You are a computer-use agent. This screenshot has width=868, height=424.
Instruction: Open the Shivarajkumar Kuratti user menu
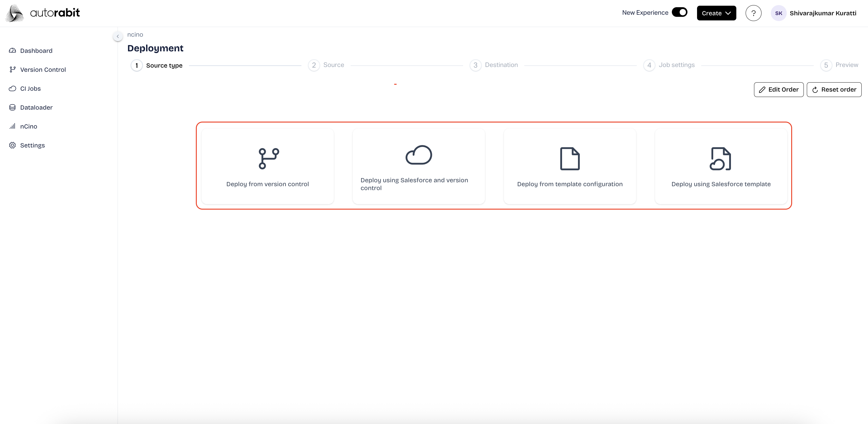pyautogui.click(x=822, y=13)
